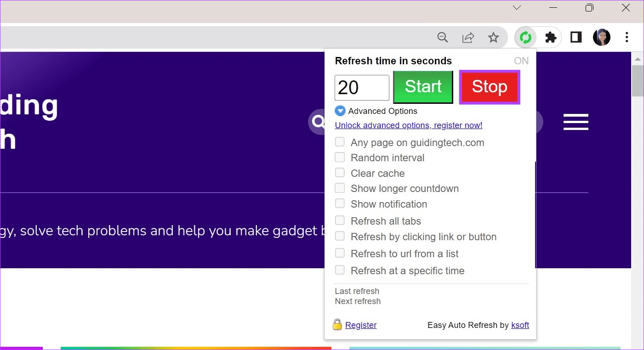Click the zoom out magnifier icon
The image size is (644, 350).
click(443, 38)
